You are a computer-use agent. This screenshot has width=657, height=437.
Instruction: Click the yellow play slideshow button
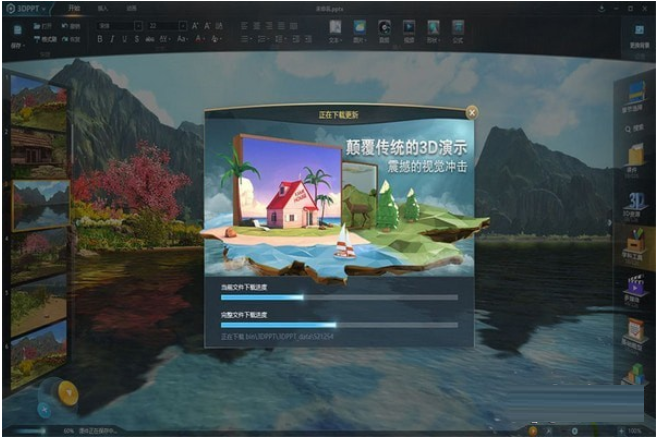tap(68, 393)
